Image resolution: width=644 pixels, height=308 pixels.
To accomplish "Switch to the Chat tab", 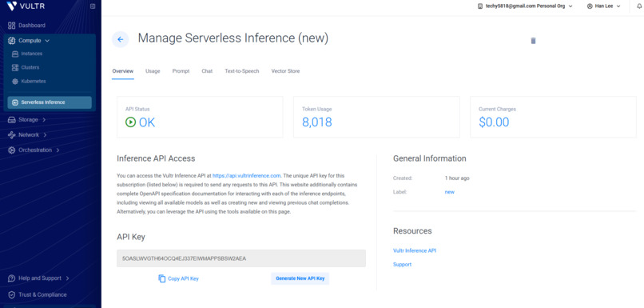I will tap(207, 71).
